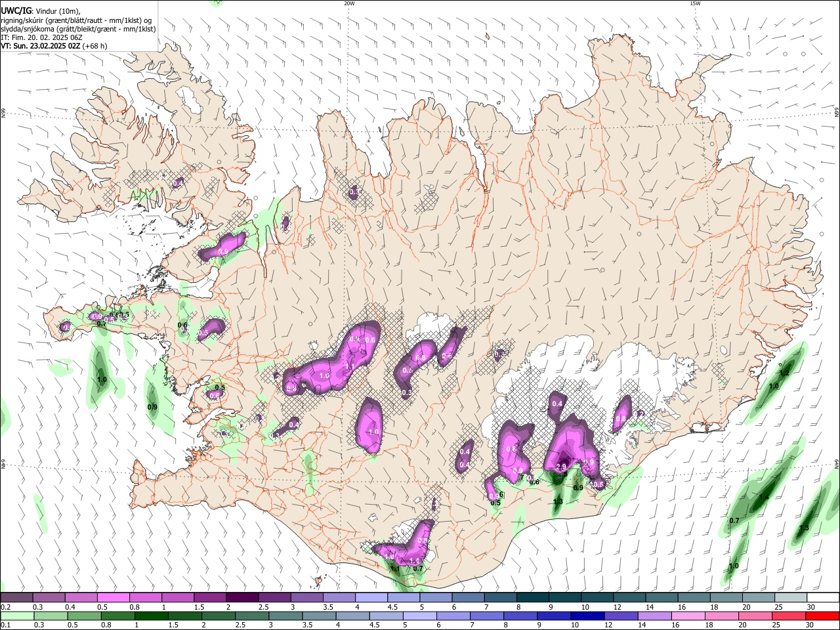Pick lower legend swatch between 4 and 4.5
This screenshot has height=630, width=840.
(352, 616)
